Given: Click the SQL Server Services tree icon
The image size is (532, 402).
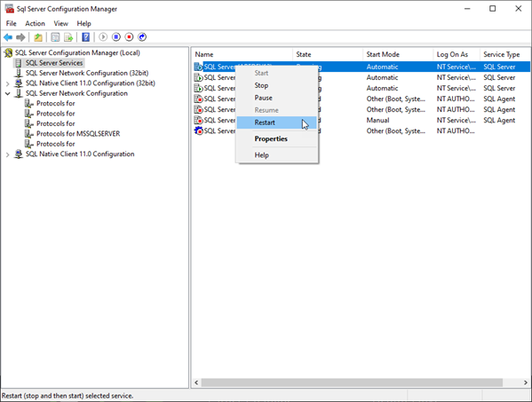Looking at the screenshot, I should [19, 63].
